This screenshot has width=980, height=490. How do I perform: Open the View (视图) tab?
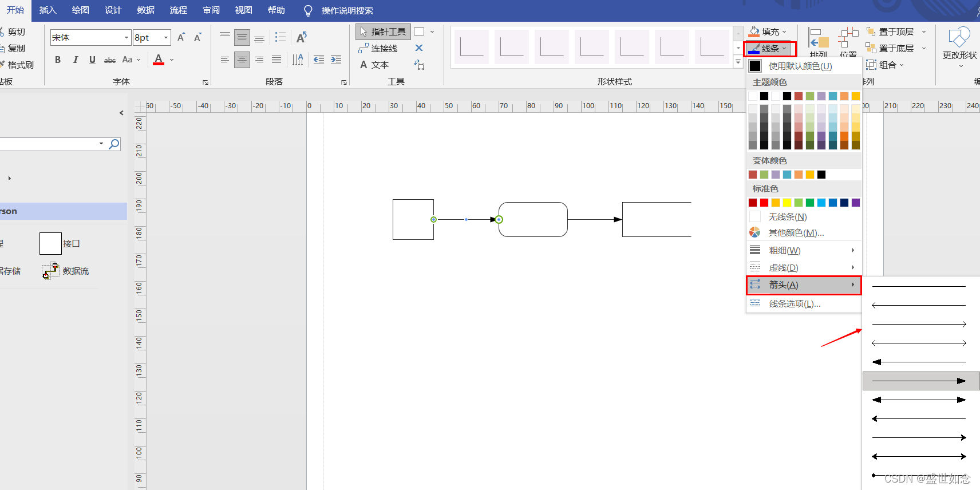[x=244, y=10]
